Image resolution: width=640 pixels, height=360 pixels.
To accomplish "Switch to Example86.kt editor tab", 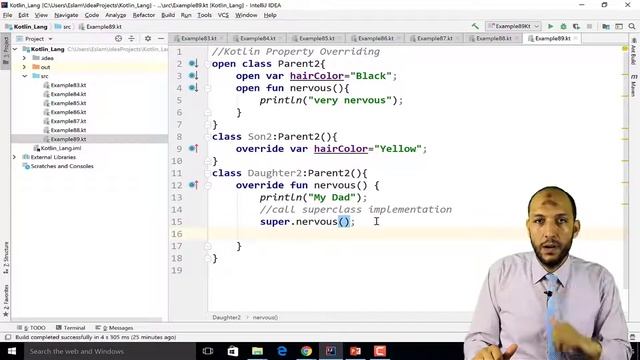I will pyautogui.click(x=376, y=38).
